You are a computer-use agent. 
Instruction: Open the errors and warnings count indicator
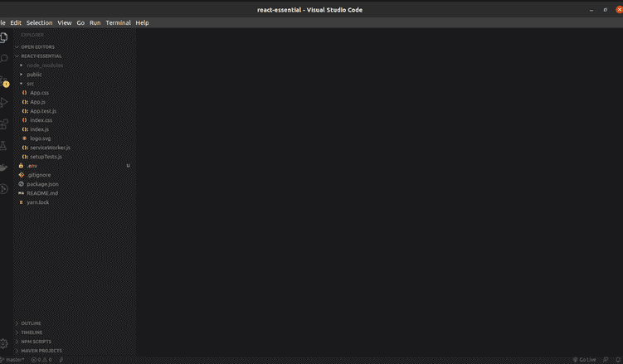click(41, 360)
